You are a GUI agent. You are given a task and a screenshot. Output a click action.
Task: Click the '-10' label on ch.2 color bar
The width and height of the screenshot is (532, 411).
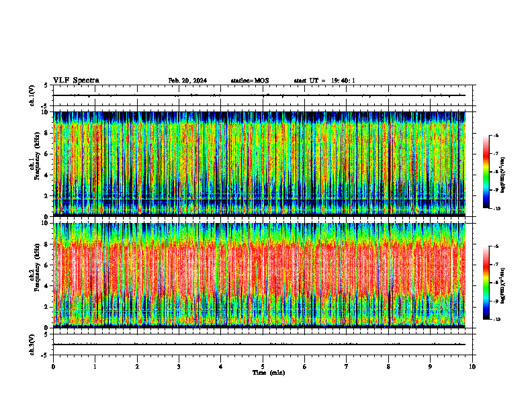(497, 320)
